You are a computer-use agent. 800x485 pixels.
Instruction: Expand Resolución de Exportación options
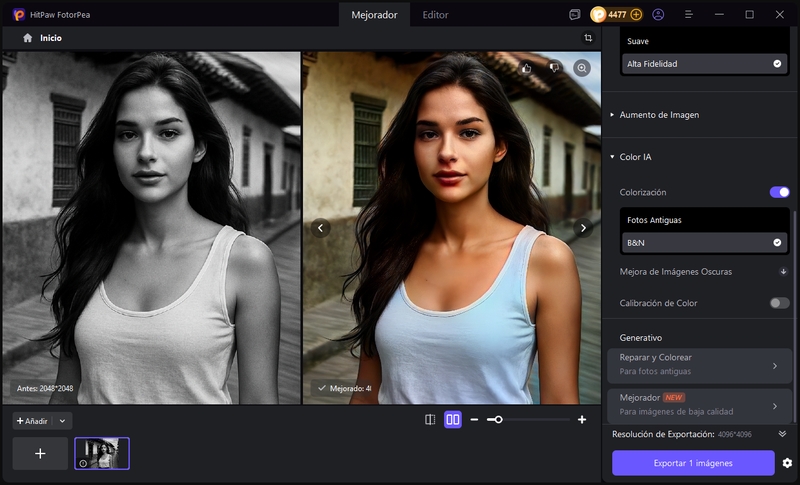tap(782, 434)
